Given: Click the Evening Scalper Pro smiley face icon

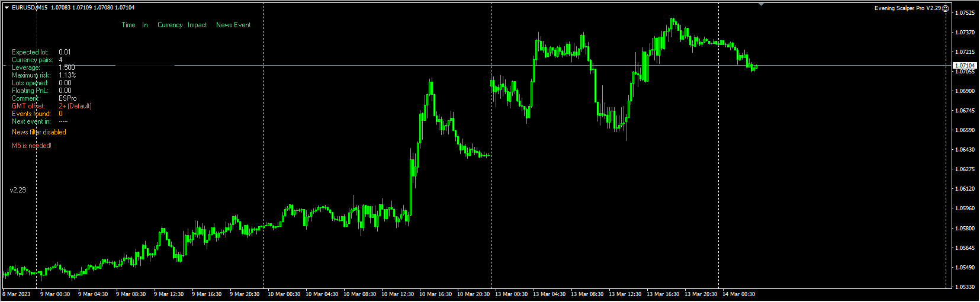Looking at the screenshot, I should (945, 8).
